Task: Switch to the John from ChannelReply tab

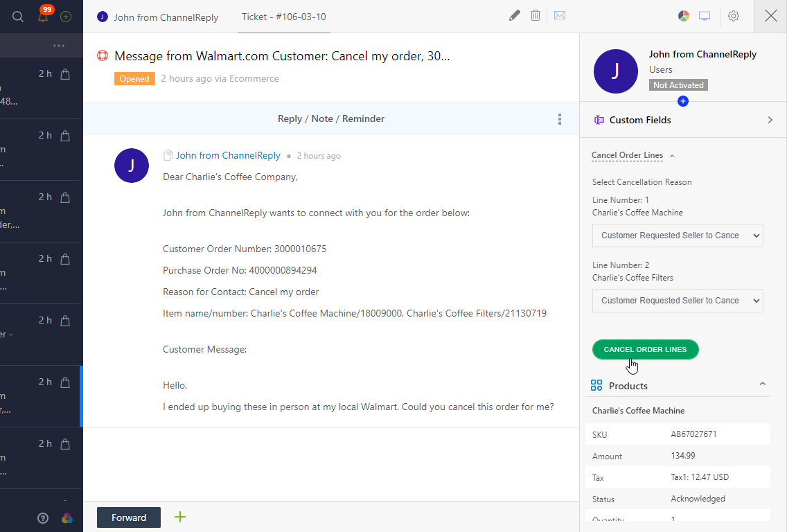Action: [158, 17]
